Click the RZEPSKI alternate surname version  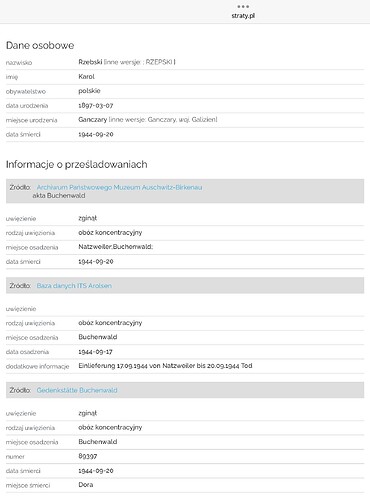point(159,62)
